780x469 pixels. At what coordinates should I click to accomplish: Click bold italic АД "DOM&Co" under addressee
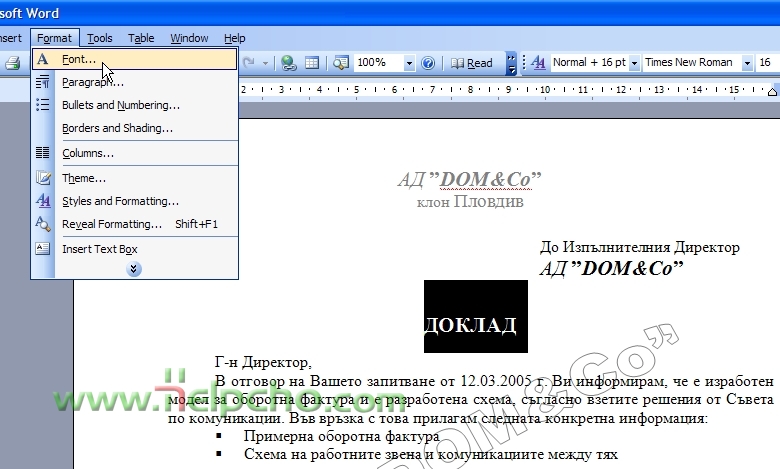click(611, 269)
